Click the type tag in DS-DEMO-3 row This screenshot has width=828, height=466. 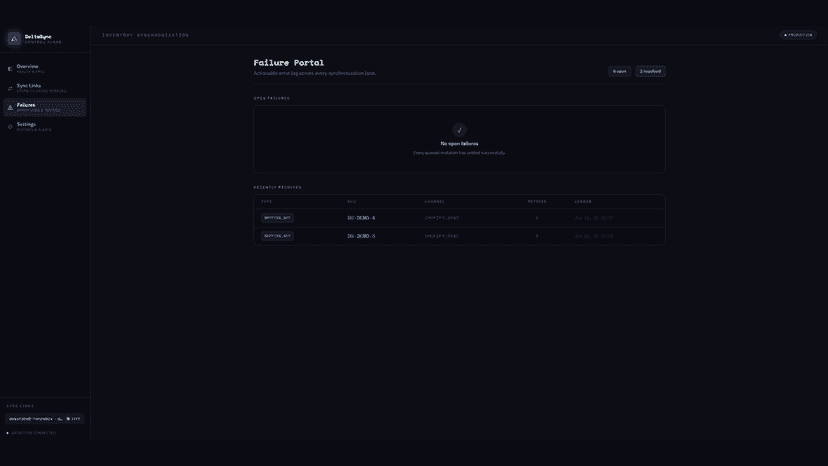click(x=277, y=236)
